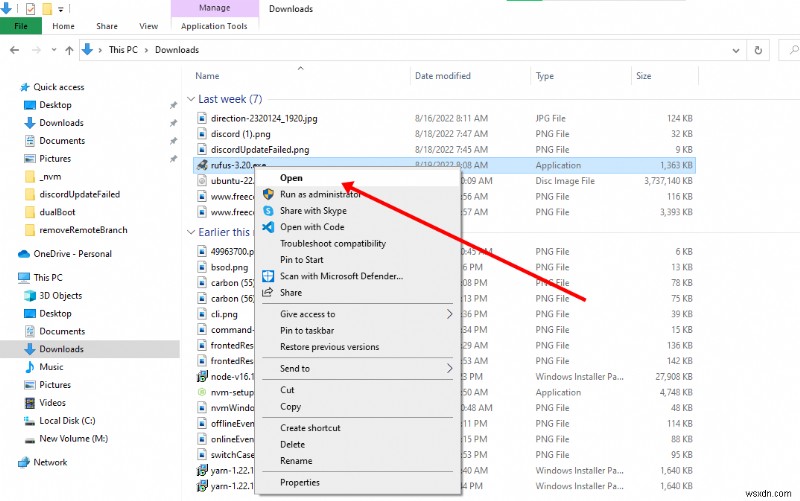This screenshot has height=501, width=800.
Task: Click the Music note icon in sidebar
Action: point(30,367)
